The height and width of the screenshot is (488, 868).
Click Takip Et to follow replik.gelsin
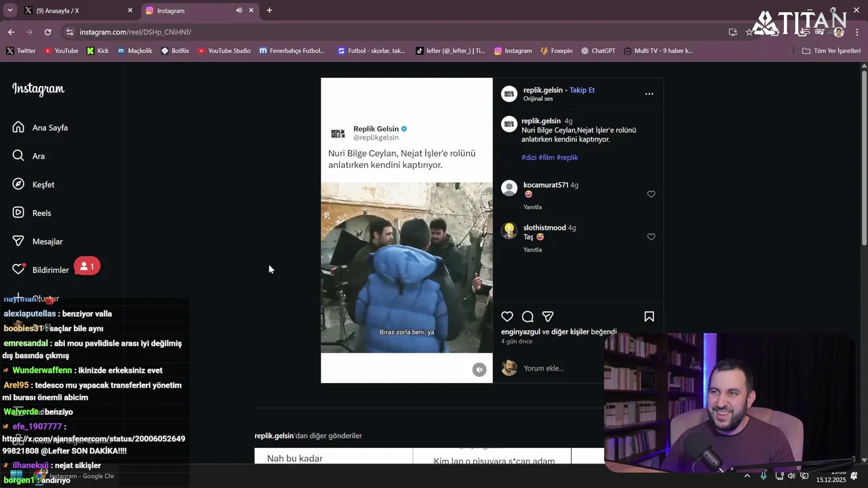[582, 90]
